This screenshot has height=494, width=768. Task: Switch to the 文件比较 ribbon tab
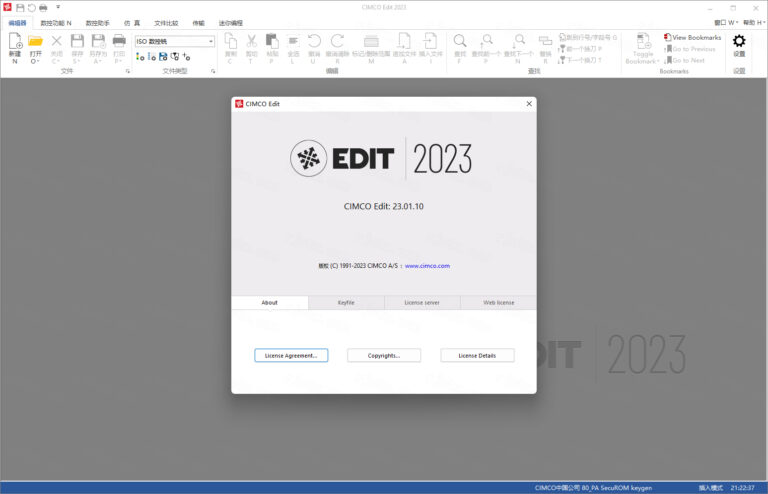pyautogui.click(x=166, y=23)
